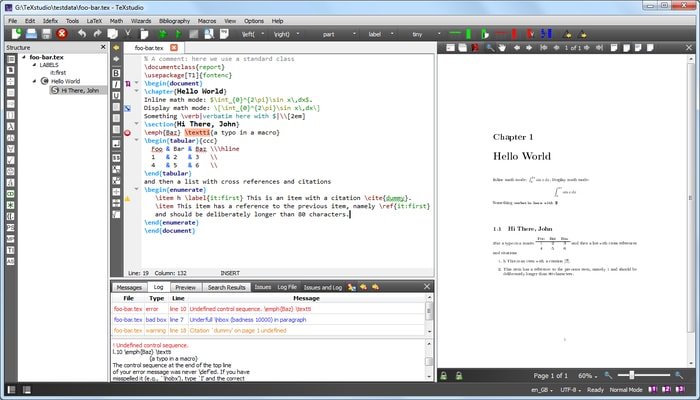This screenshot has height=400, width=700.
Task: Compile with the single green arrow icon
Action: pyautogui.click(x=178, y=34)
